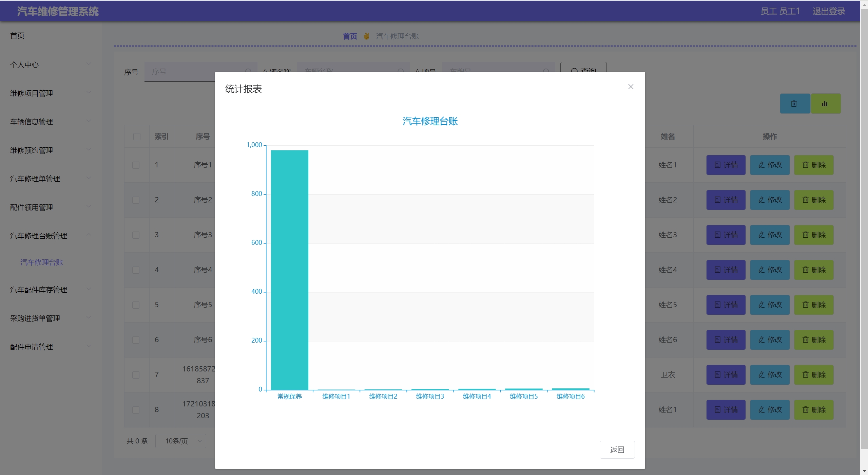Click 退出登录 in the header
This screenshot has width=868, height=475.
click(x=828, y=11)
